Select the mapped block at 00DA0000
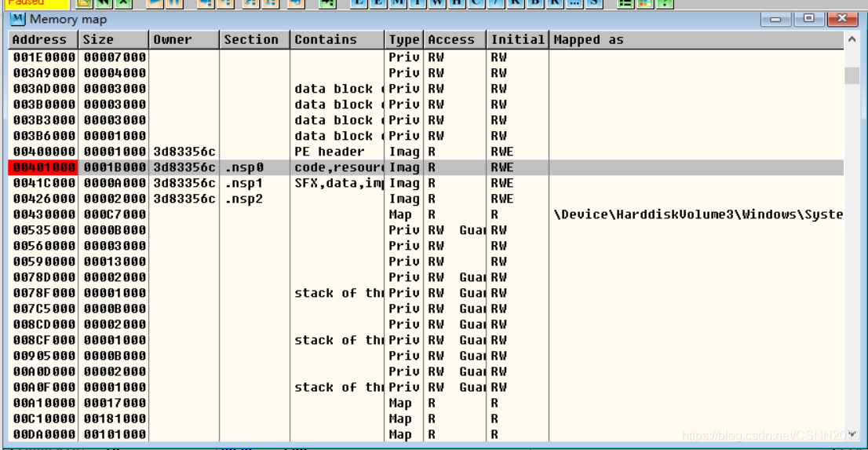Screen dimensions: 868x450 pos(426,434)
